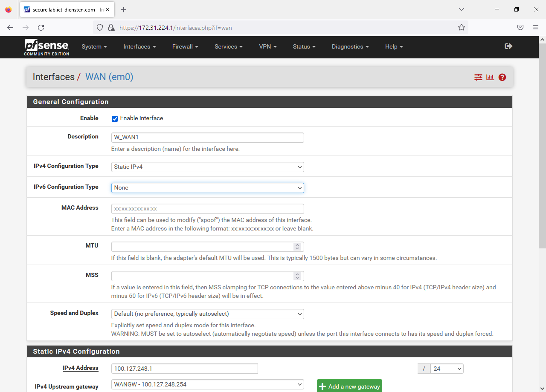Click the pfSense Community Edition logo
This screenshot has width=546, height=392.
(46, 47)
